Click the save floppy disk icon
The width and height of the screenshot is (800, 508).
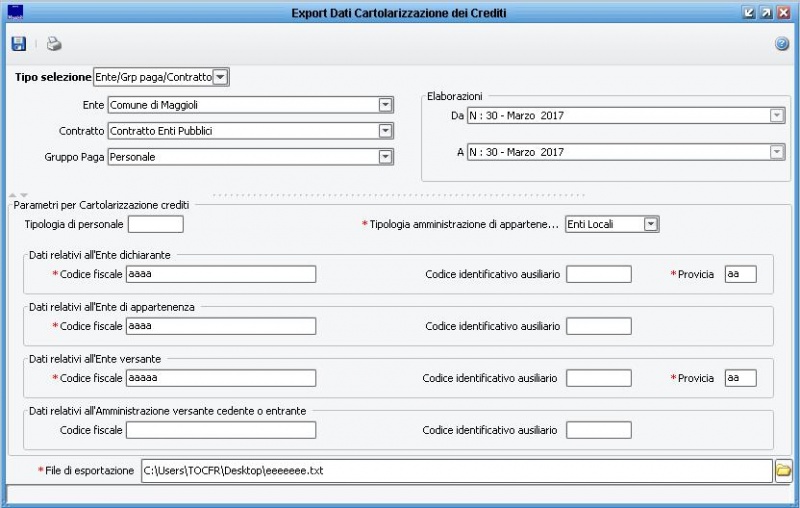pyautogui.click(x=18, y=44)
